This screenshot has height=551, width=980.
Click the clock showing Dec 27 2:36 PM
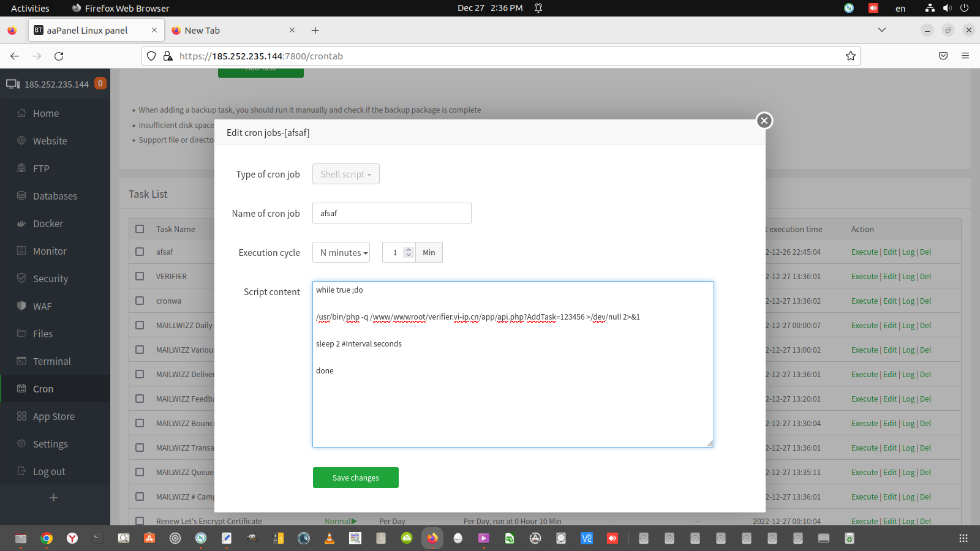tap(490, 8)
